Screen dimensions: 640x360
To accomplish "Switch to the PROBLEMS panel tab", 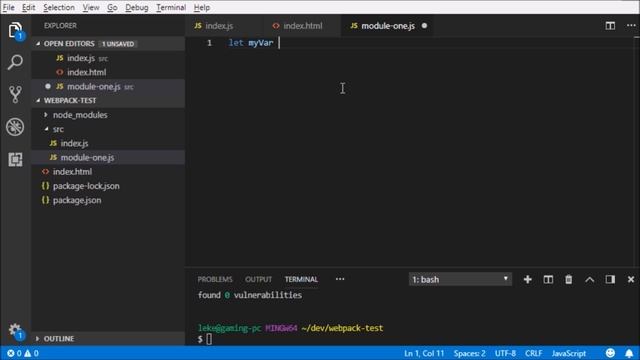I will [215, 280].
